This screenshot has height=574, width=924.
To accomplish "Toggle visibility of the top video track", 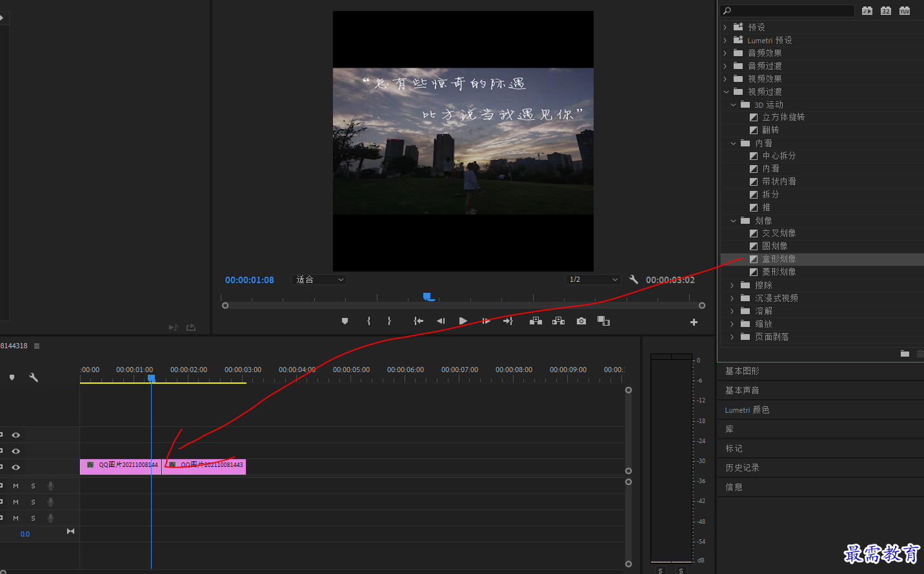I will 15,435.
